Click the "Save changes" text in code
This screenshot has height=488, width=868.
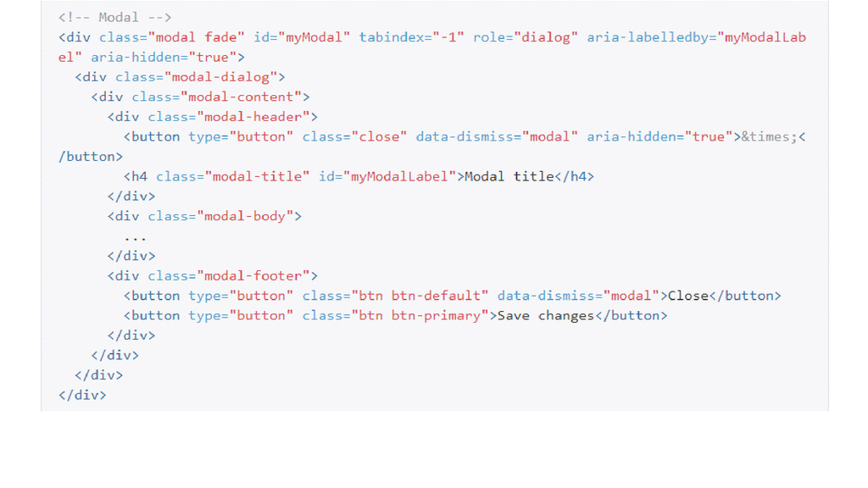pos(546,316)
